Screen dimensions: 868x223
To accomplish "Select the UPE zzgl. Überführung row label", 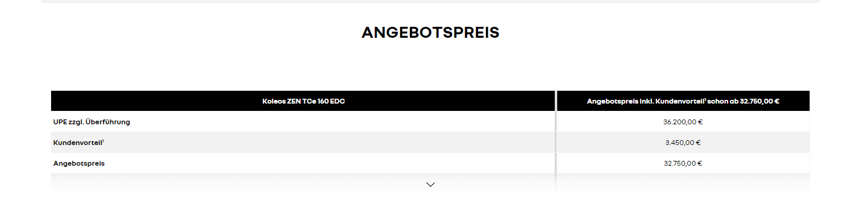I will coord(92,122).
